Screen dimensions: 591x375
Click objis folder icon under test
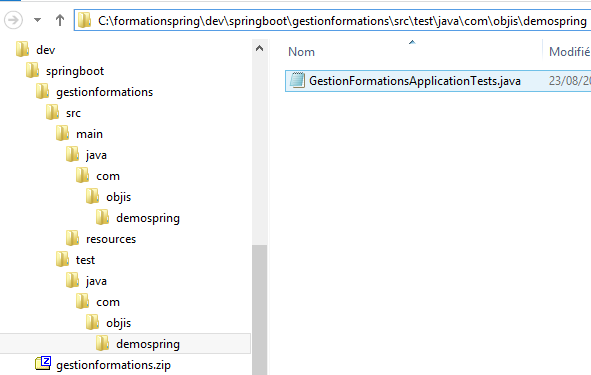[92, 322]
